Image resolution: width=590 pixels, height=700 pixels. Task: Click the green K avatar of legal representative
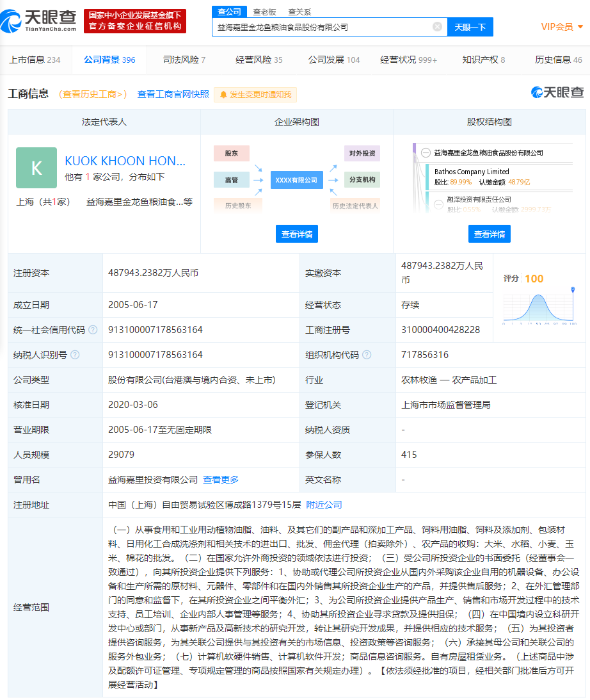click(36, 168)
